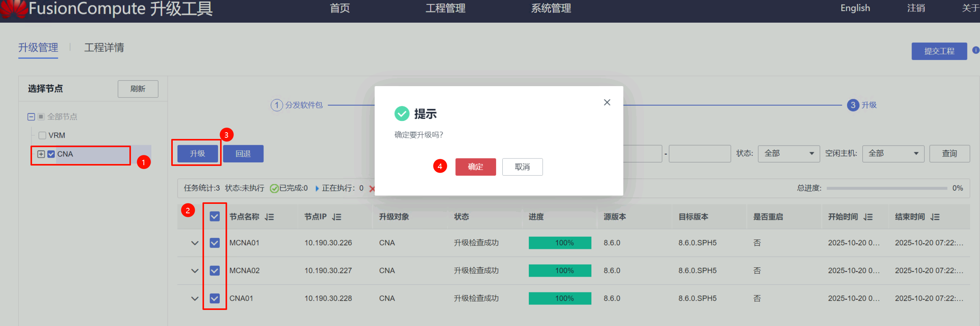The height and width of the screenshot is (326, 980).
Task: Open the 系统管理 menu
Action: click(550, 8)
